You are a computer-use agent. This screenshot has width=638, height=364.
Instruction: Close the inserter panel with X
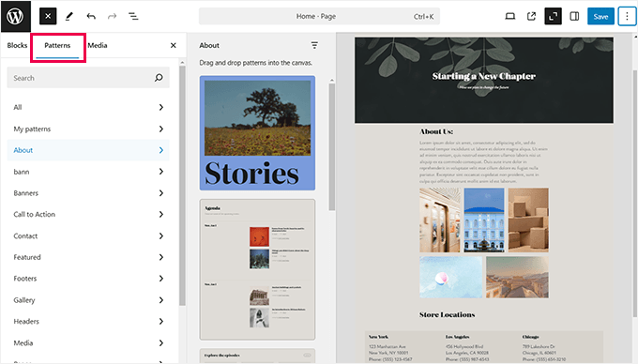coord(174,45)
